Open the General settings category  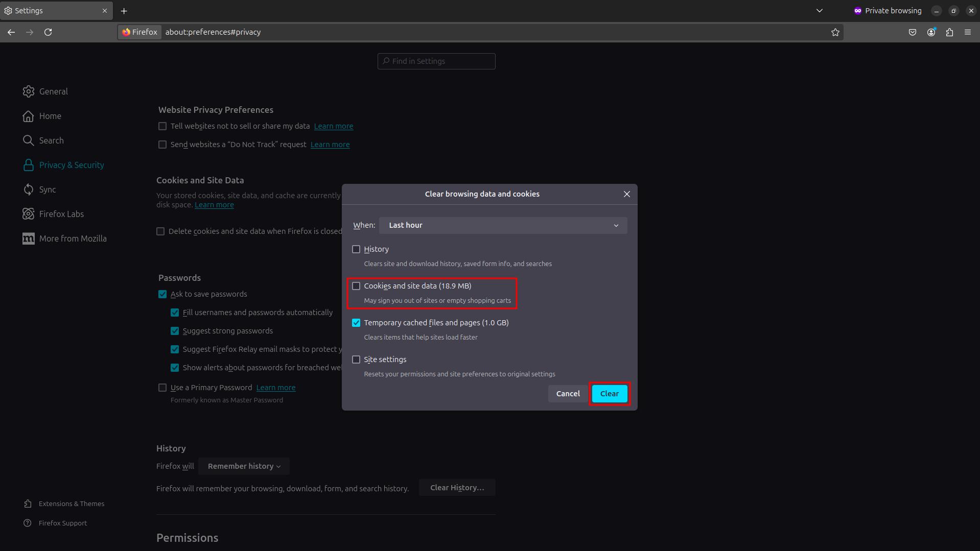45,91
